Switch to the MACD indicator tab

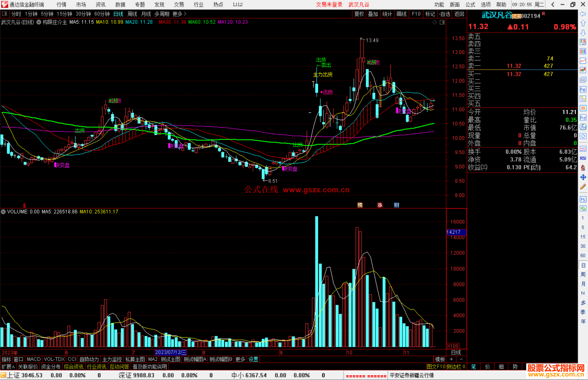coord(34,359)
